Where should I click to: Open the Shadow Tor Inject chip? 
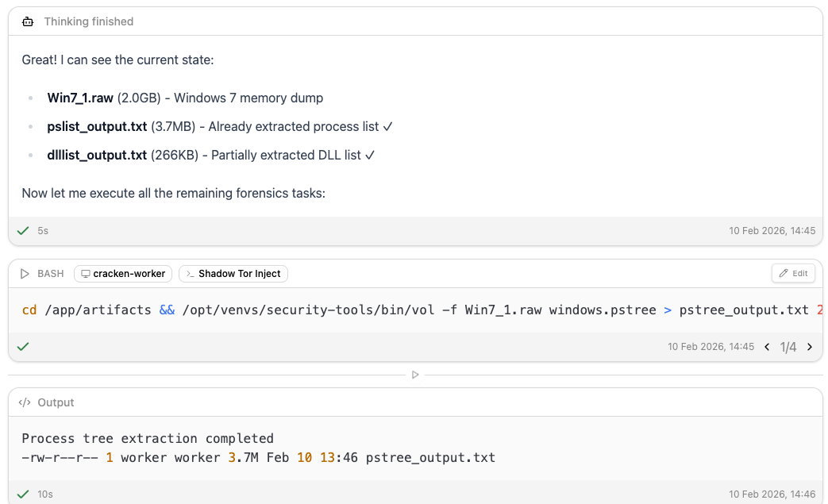(x=233, y=273)
